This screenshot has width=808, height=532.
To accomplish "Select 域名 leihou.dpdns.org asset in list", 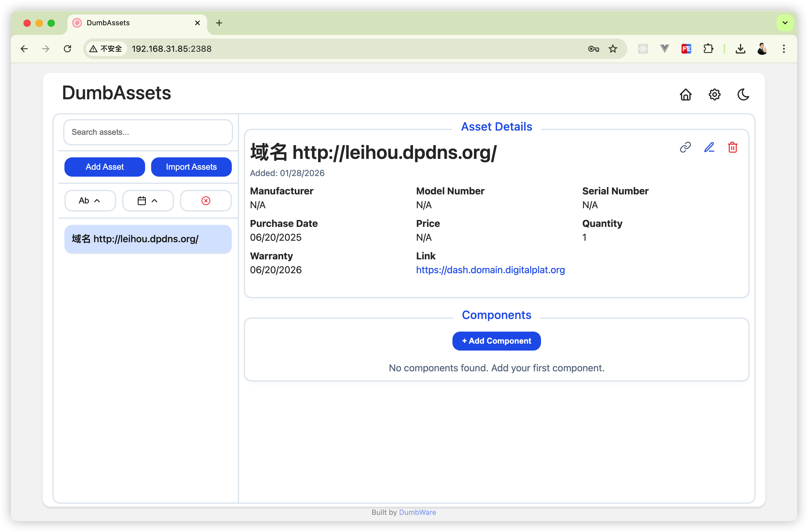I will (148, 239).
